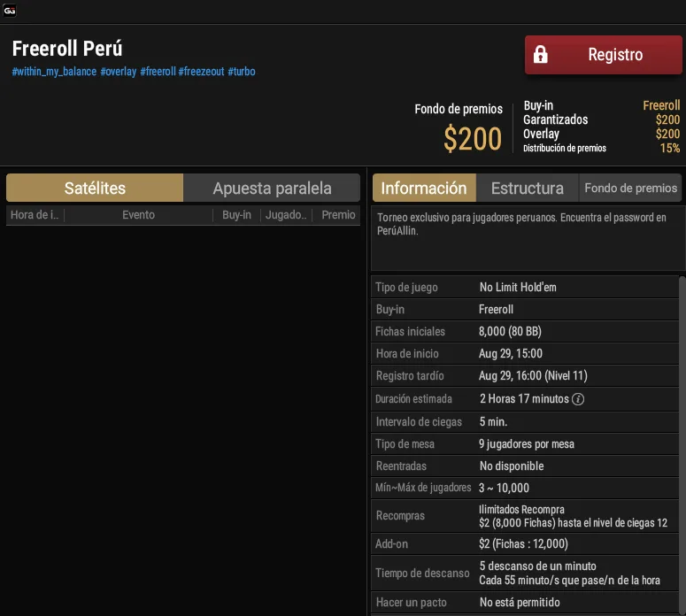Click the Torneo exclusivo description text

pyautogui.click(x=521, y=224)
